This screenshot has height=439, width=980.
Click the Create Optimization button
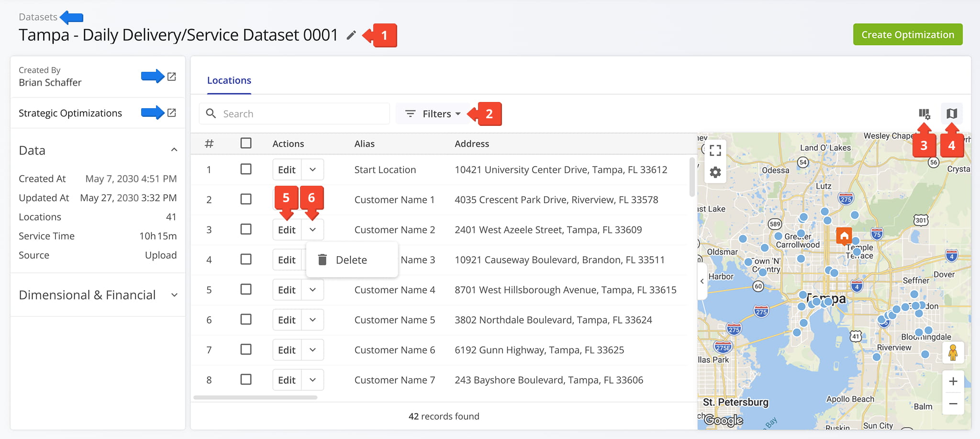click(908, 34)
